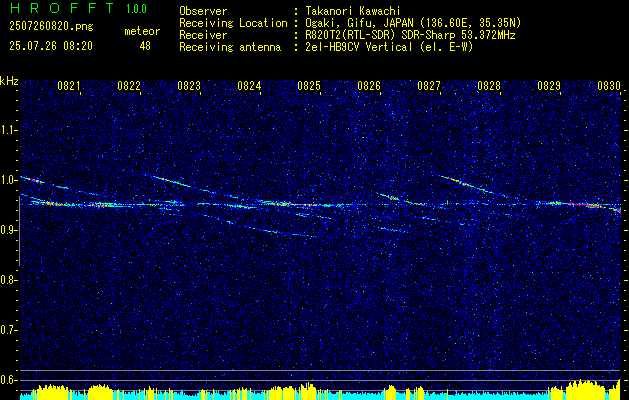Click the 'meteor' label
The image size is (629, 400).
pyautogui.click(x=142, y=31)
